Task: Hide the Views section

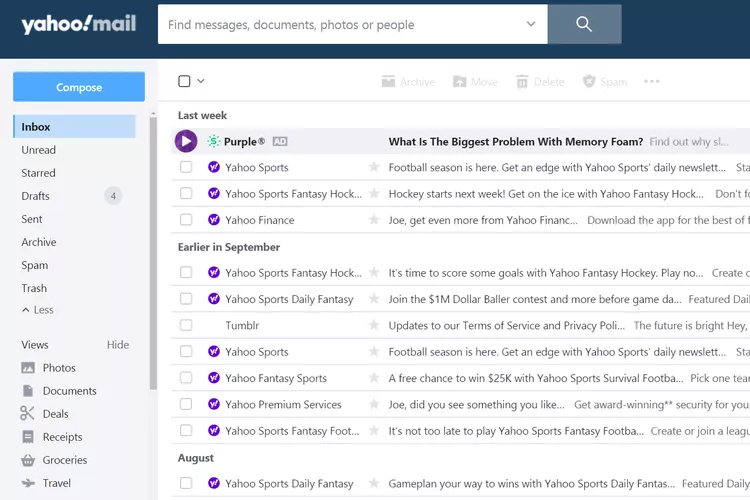Action: click(x=118, y=345)
